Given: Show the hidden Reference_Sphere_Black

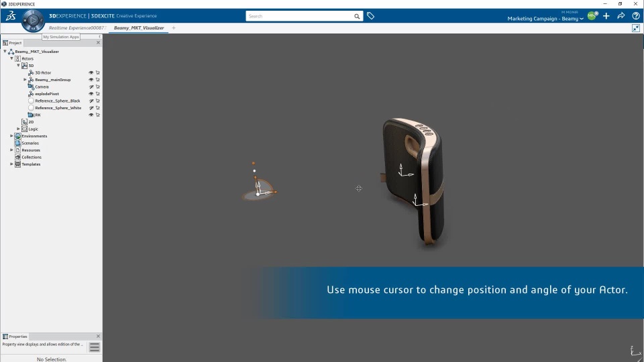Looking at the screenshot, I should pos(91,101).
